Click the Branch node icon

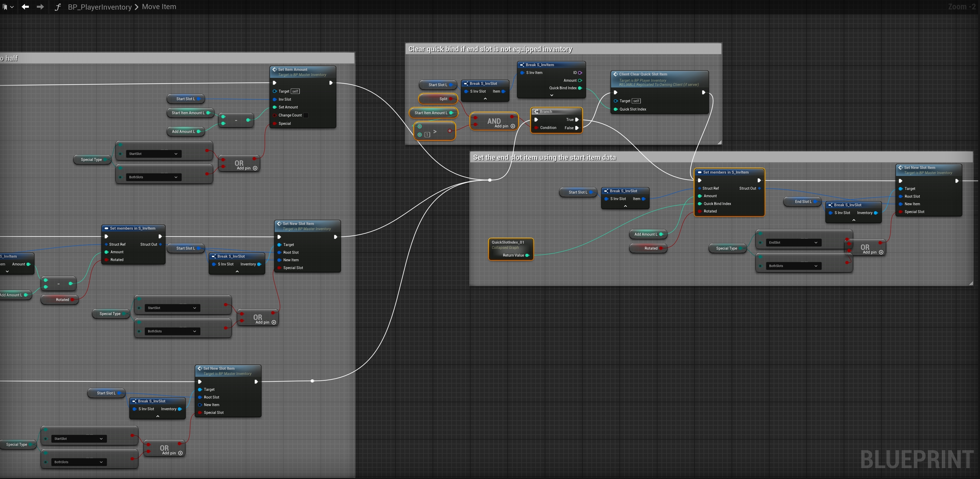(x=536, y=112)
